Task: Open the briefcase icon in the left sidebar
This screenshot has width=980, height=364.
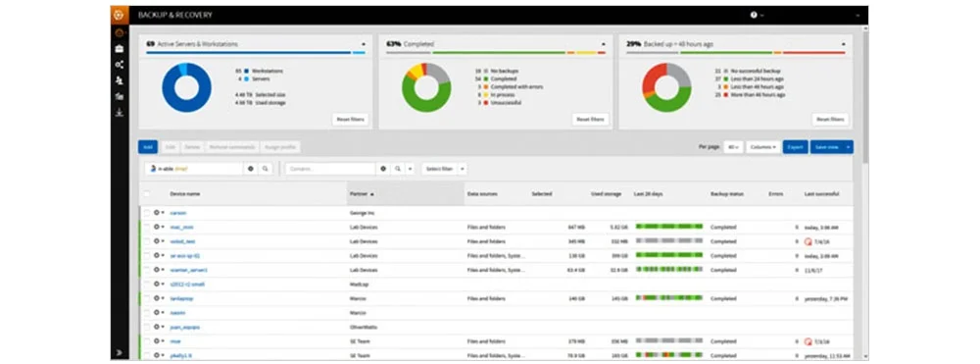Action: [x=120, y=49]
